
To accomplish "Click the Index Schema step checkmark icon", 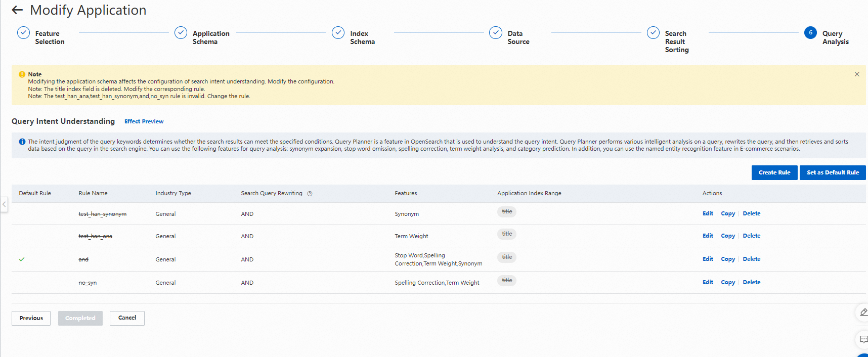I will [x=338, y=33].
